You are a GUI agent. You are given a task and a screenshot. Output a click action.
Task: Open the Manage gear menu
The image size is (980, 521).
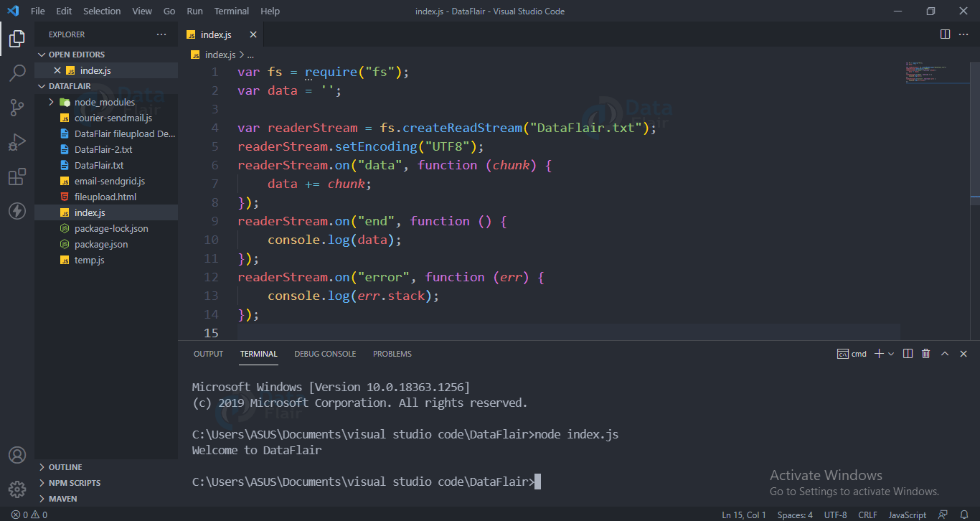pos(17,489)
